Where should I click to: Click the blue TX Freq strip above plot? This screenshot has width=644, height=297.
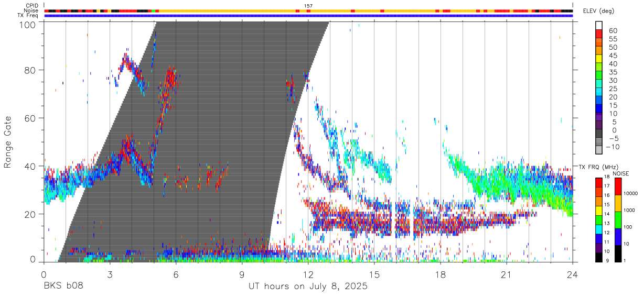point(308,16)
